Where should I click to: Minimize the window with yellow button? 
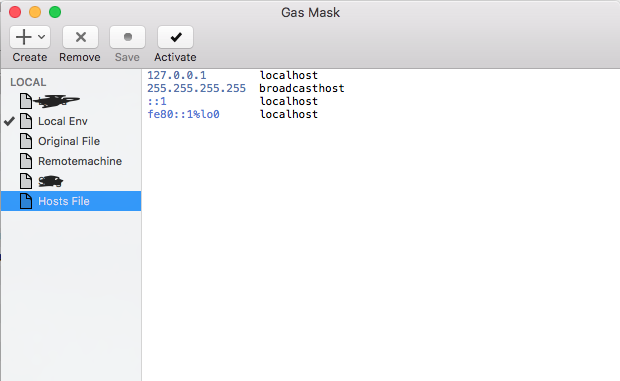35,12
